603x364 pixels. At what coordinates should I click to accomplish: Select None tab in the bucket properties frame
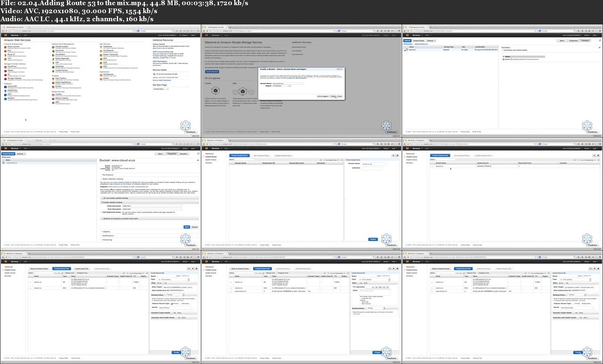(x=160, y=154)
